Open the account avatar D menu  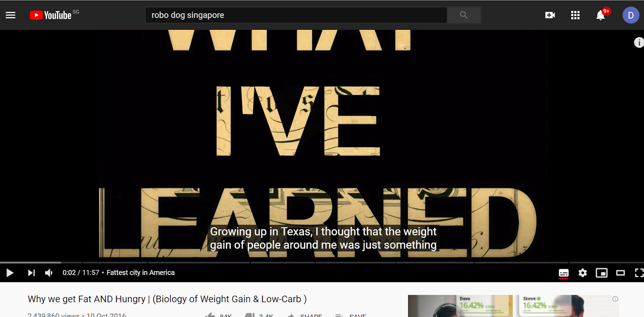coord(631,15)
